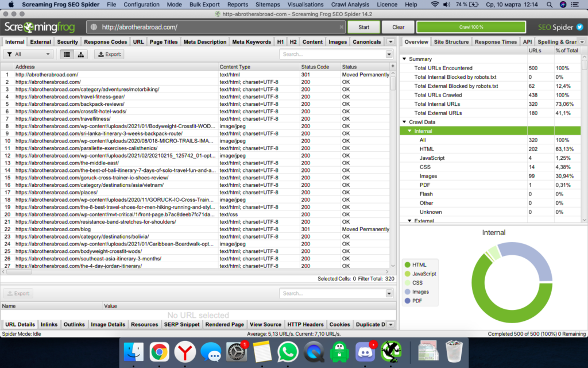This screenshot has height=368, width=588.
Task: Click the Crawl 100% progress bar
Action: [x=471, y=27]
